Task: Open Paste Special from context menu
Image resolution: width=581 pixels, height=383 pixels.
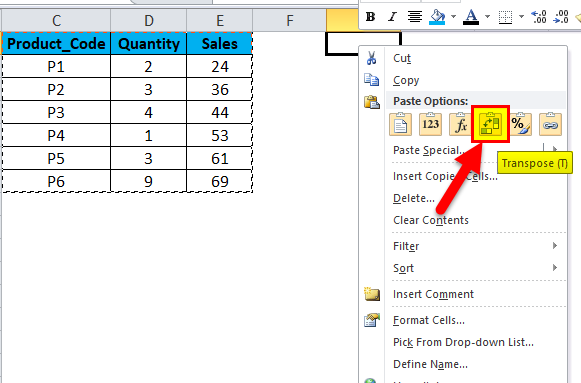Action: (429, 150)
